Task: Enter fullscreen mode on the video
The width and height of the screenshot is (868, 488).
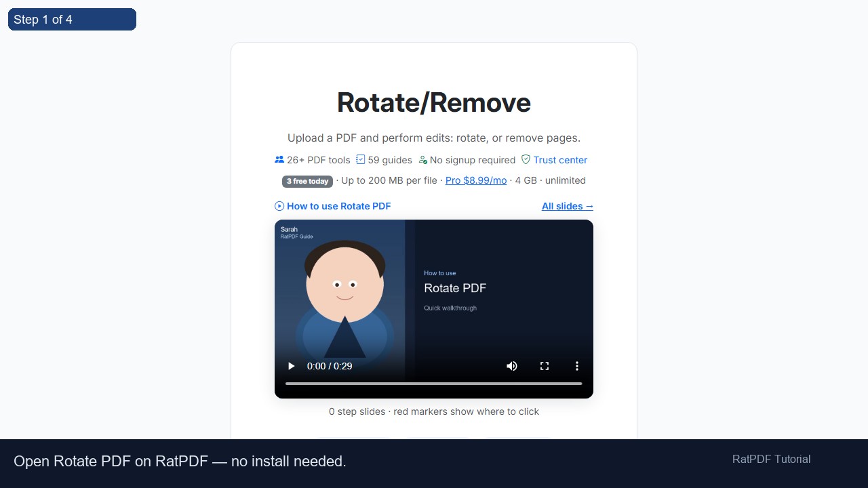Action: [545, 366]
